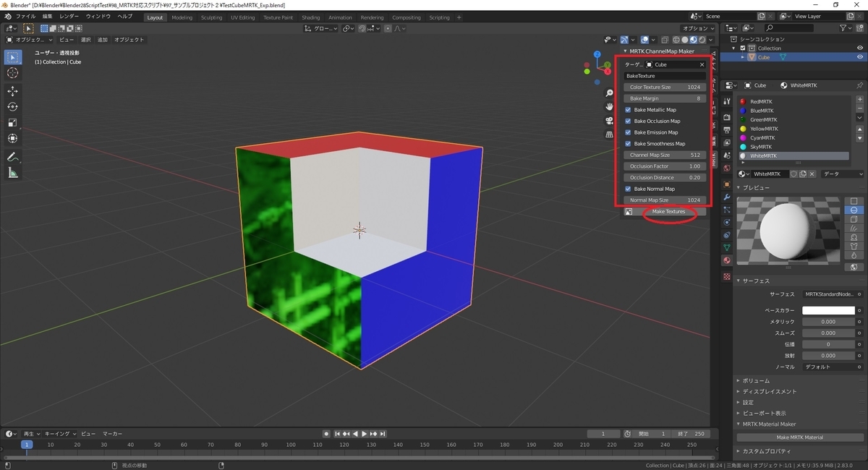Open the Render properties tab icon
This screenshot has width=868, height=470.
pyautogui.click(x=727, y=117)
